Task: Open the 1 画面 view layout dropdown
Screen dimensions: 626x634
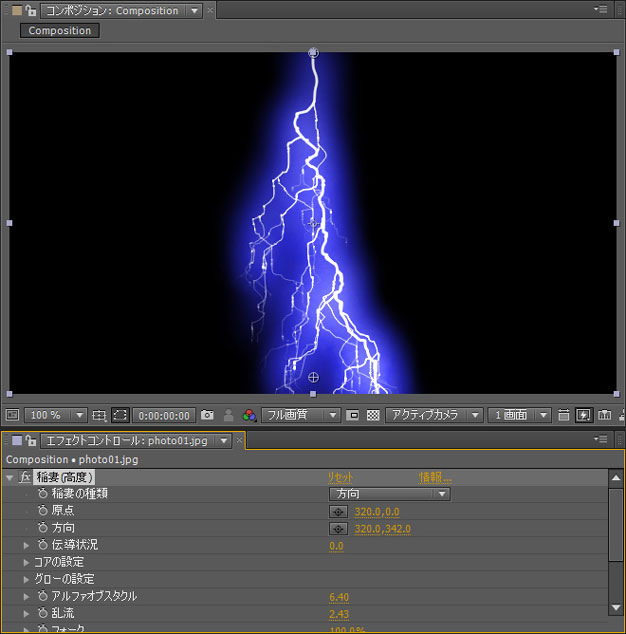Action: (519, 415)
